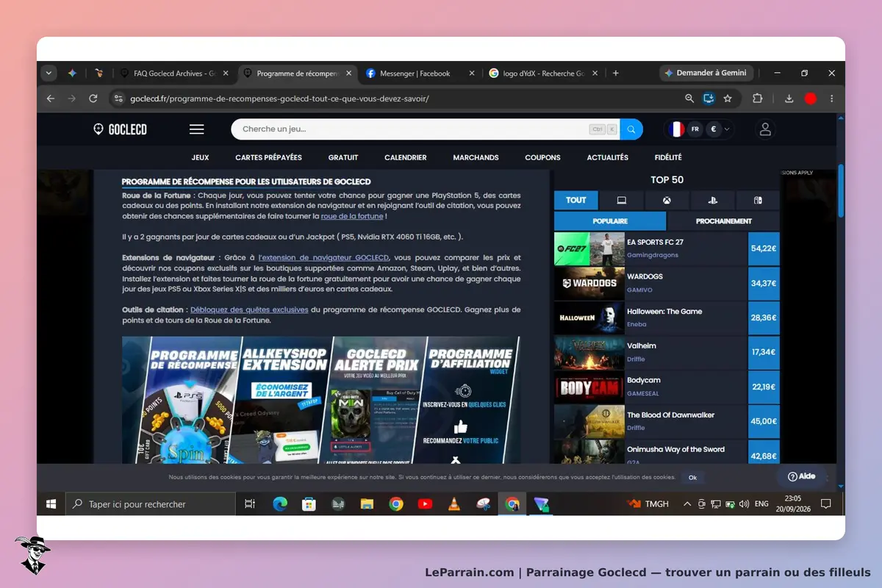Screen dimensions: 882x588
Task: Open Windows Start menu
Action: (51, 504)
